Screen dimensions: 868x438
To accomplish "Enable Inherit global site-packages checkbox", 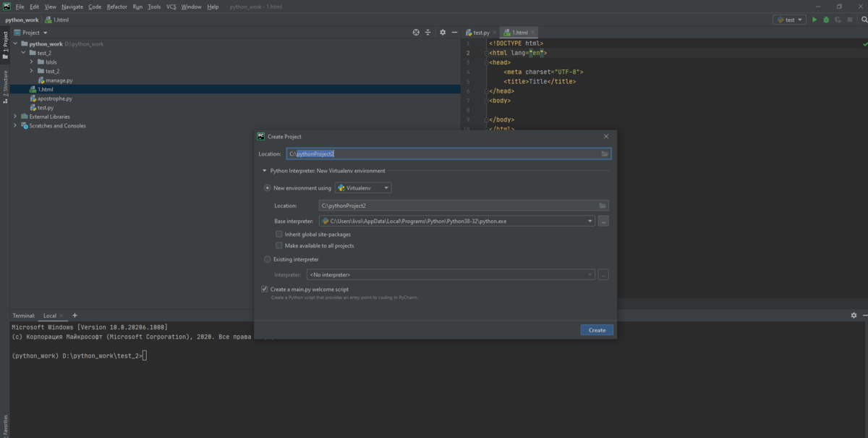I will 279,234.
